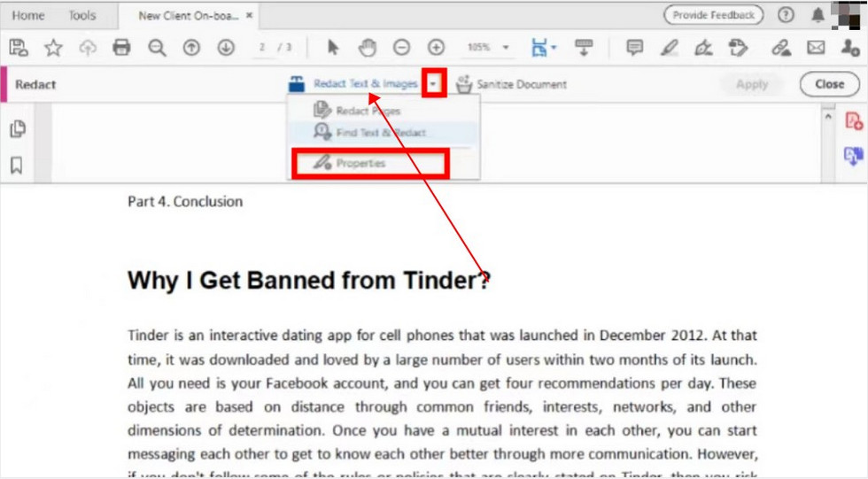Click the print icon in toolbar
This screenshot has height=479, width=868.
(x=122, y=48)
